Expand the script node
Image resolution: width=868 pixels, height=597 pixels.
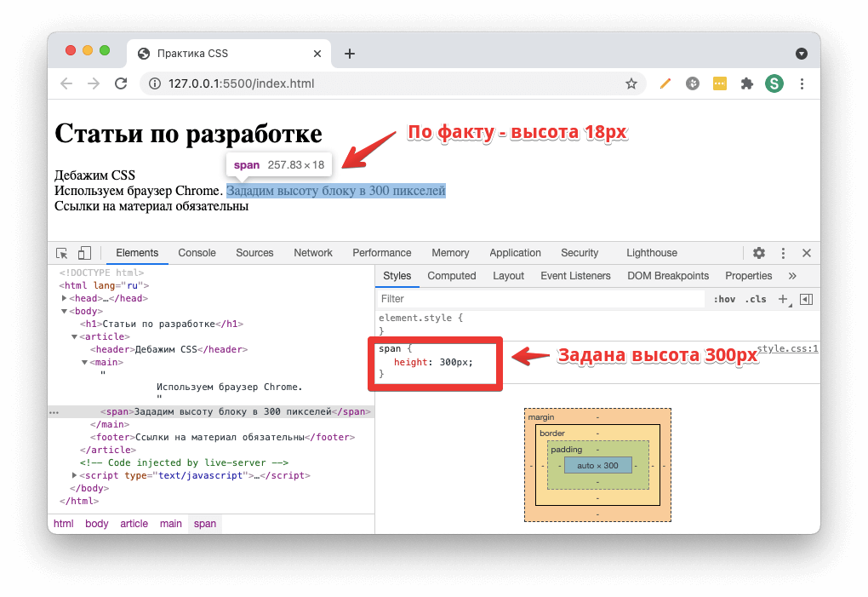click(x=74, y=475)
